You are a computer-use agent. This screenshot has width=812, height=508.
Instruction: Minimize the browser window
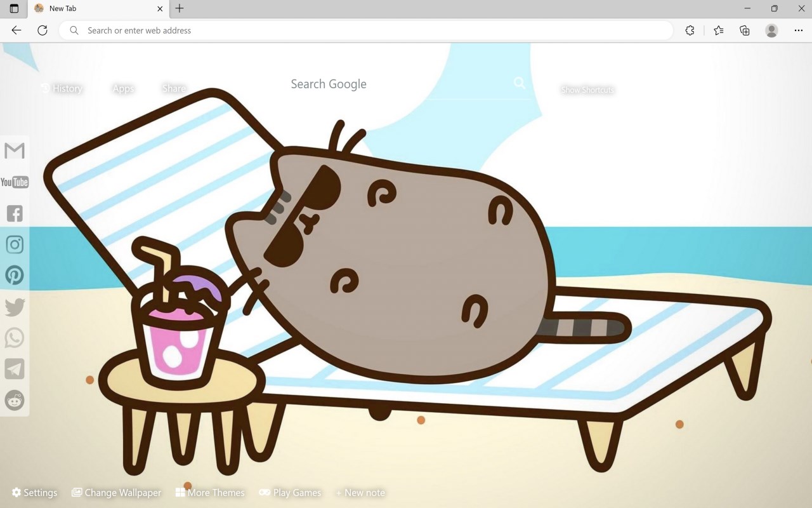click(747, 8)
